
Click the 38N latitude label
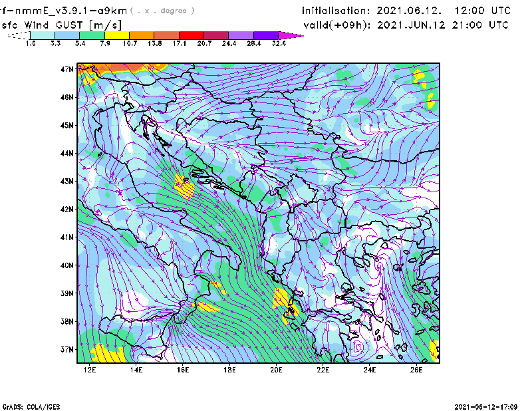[66, 321]
